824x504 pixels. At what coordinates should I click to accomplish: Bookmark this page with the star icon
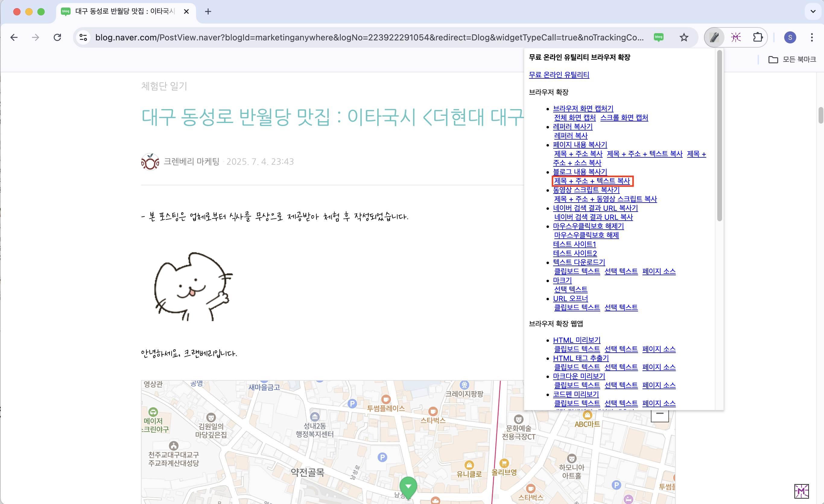(x=684, y=37)
